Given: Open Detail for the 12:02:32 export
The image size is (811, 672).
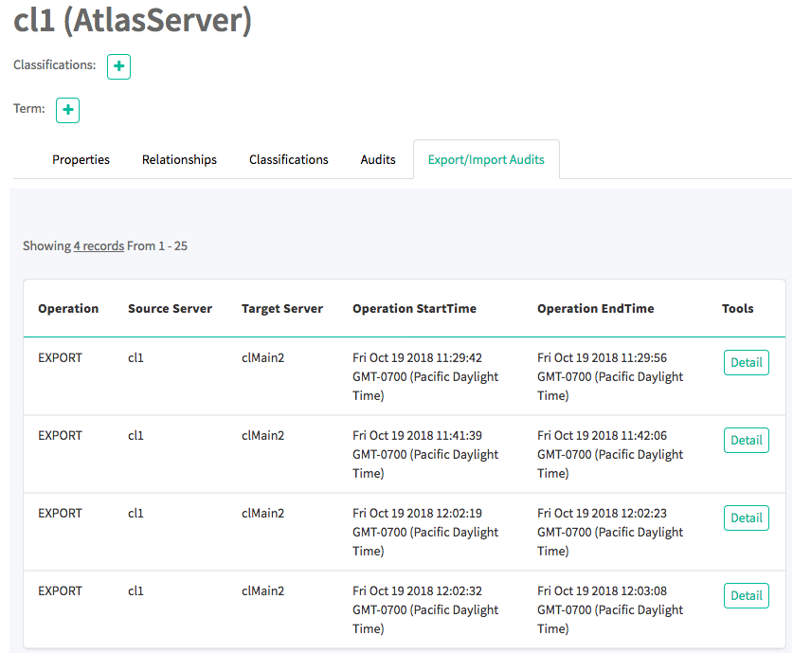Looking at the screenshot, I should [x=746, y=595].
